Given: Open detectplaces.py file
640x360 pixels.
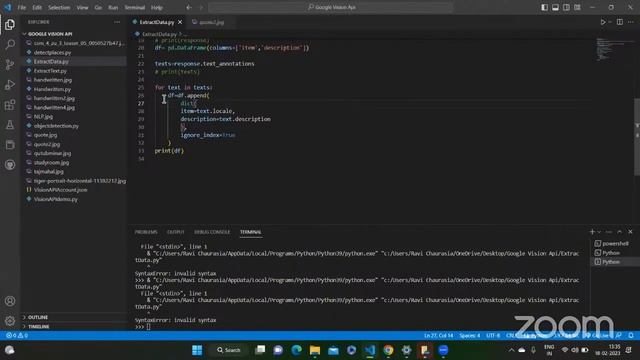Looking at the screenshot, I should click(52, 52).
